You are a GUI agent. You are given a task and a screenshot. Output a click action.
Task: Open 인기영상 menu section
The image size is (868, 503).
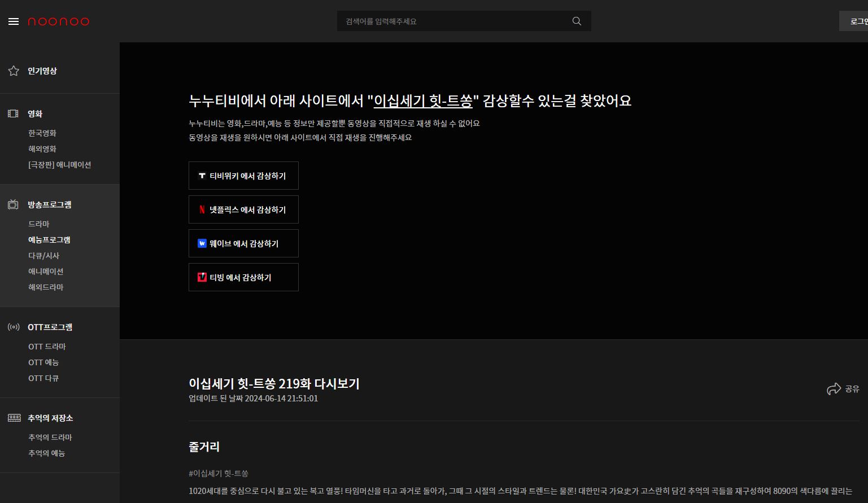[x=42, y=71]
